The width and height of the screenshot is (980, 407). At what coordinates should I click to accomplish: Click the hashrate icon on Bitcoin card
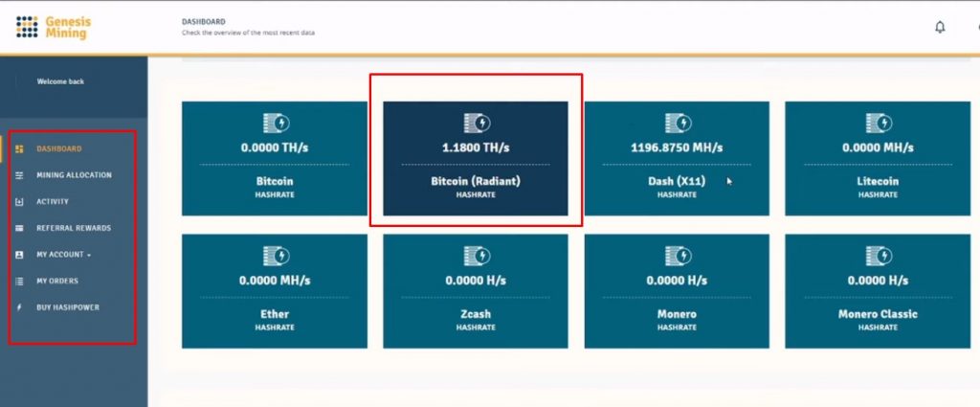[275, 124]
